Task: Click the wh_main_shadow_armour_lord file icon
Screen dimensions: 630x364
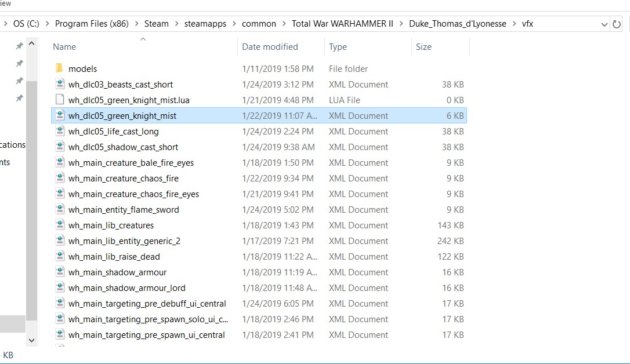Action: 60,287
